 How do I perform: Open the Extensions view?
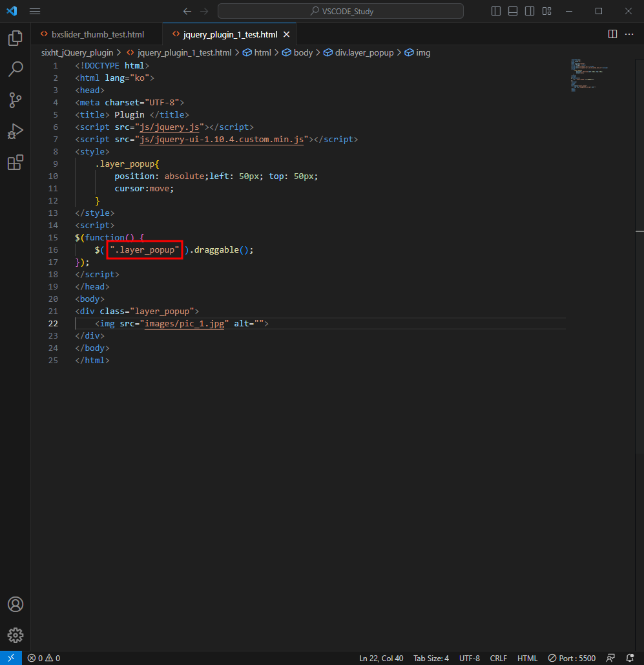pyautogui.click(x=16, y=162)
